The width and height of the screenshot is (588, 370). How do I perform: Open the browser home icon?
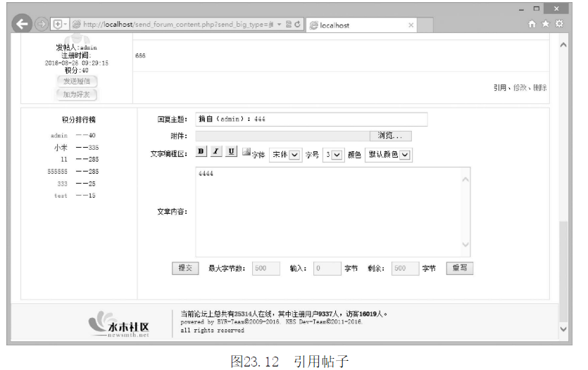click(532, 25)
